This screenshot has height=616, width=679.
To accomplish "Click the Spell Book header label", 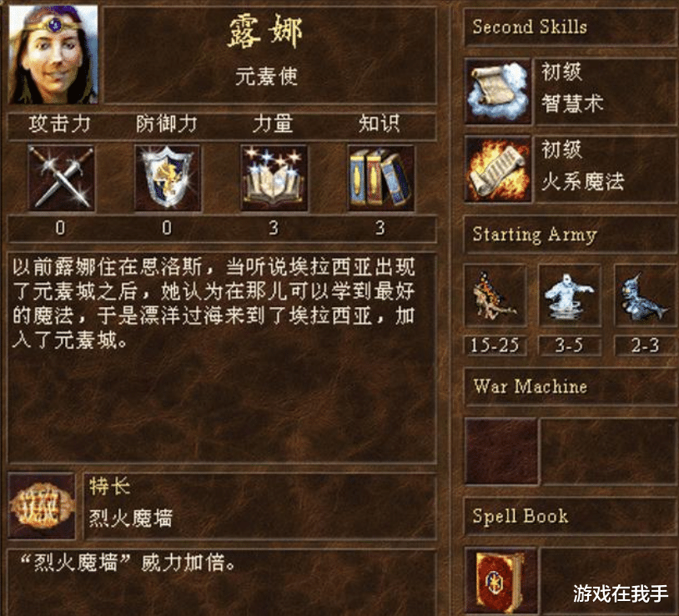I will 520,516.
